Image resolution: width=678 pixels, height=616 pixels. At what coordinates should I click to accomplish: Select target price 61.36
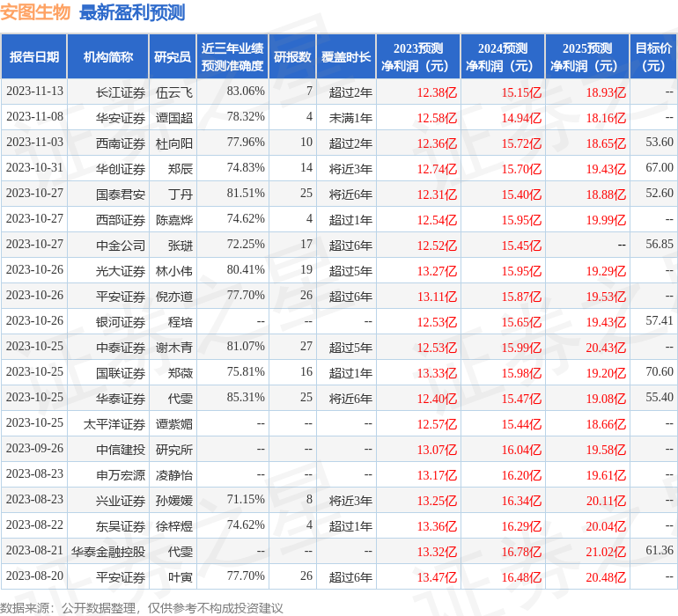660,550
